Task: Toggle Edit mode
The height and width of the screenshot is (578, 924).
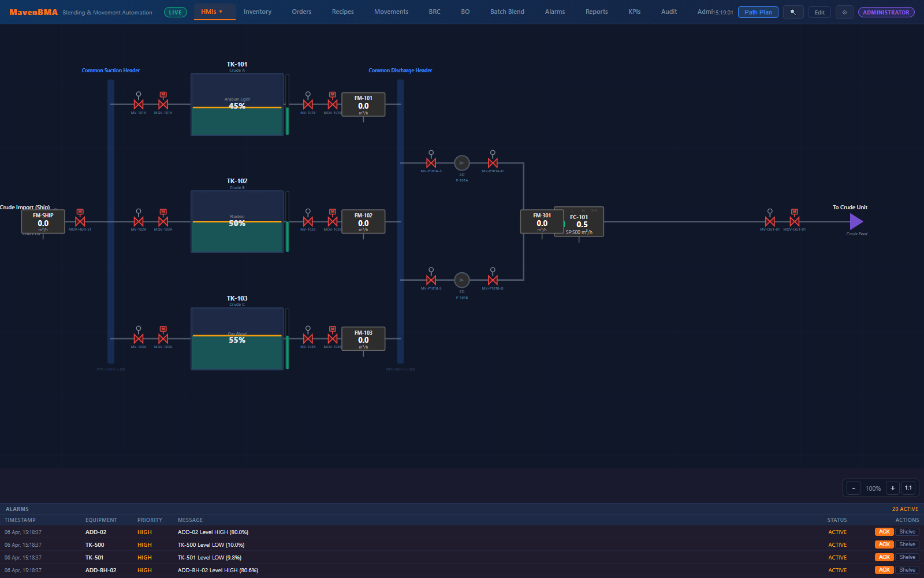Action: pos(819,12)
